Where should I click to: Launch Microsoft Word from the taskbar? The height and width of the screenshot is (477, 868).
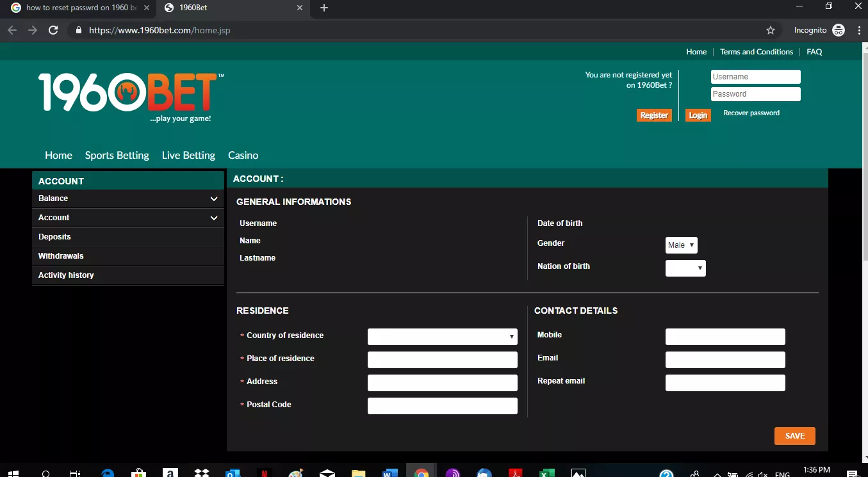(390, 473)
